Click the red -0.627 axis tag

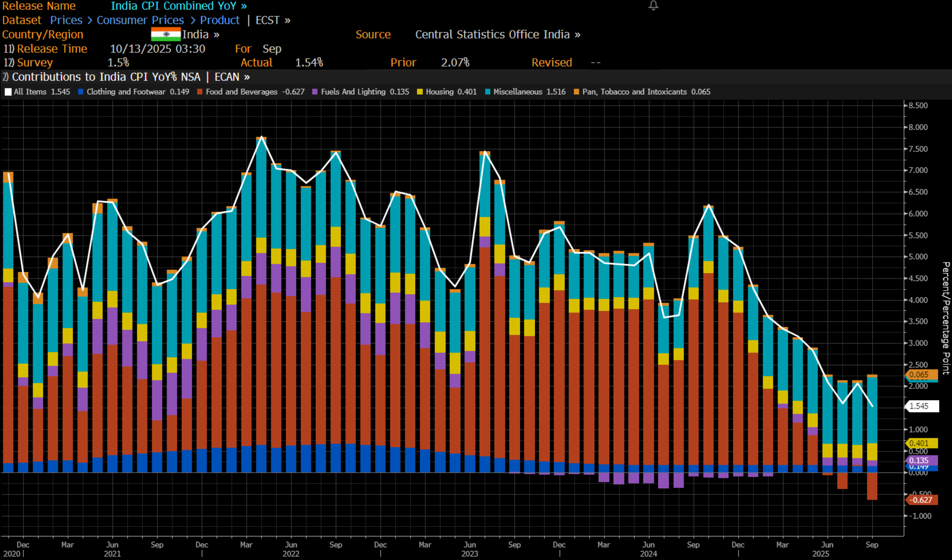pos(921,500)
